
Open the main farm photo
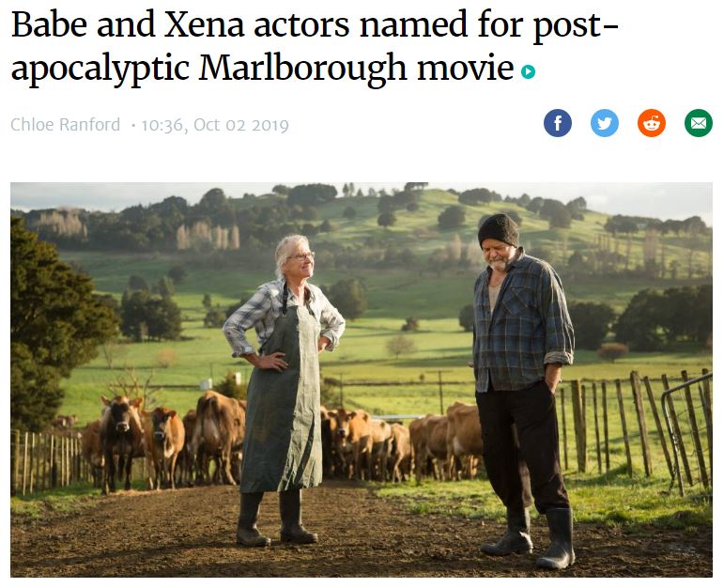coord(362,379)
